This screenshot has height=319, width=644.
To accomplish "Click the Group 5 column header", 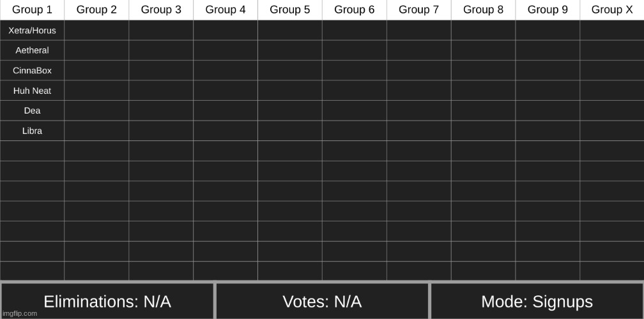I will pos(290,10).
